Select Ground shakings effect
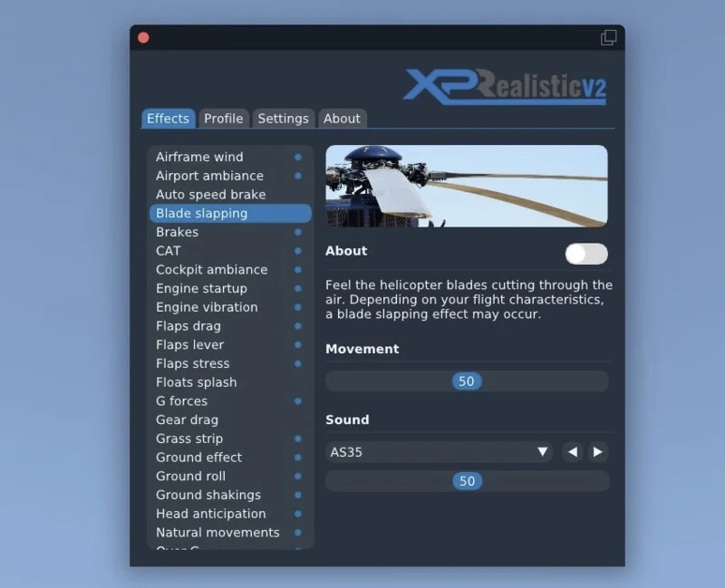This screenshot has height=588, width=725. tap(230, 495)
